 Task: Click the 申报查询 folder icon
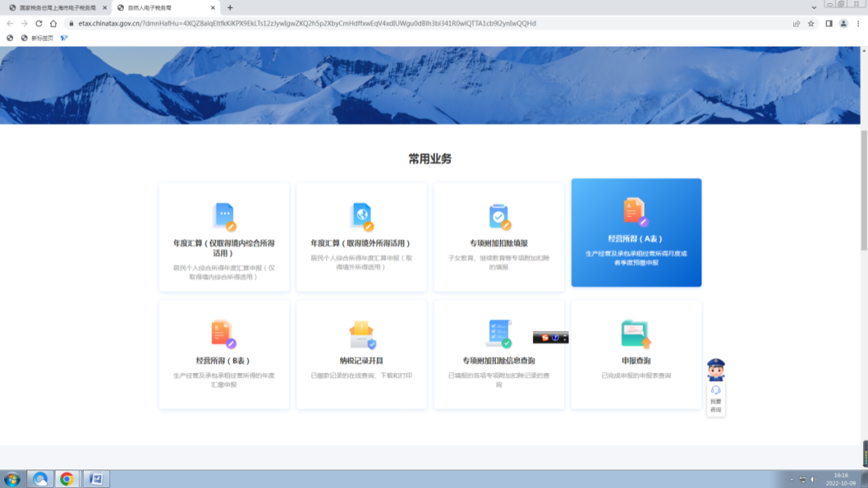point(636,334)
